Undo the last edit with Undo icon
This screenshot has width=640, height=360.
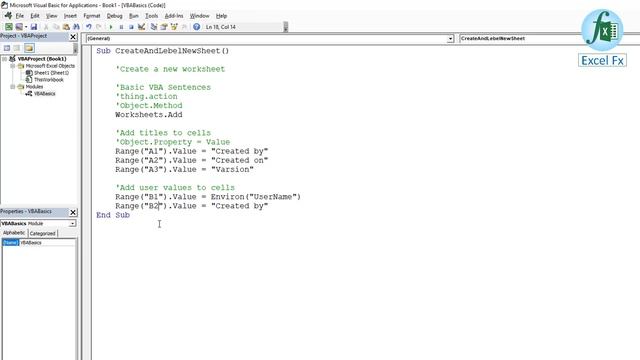[x=89, y=27]
